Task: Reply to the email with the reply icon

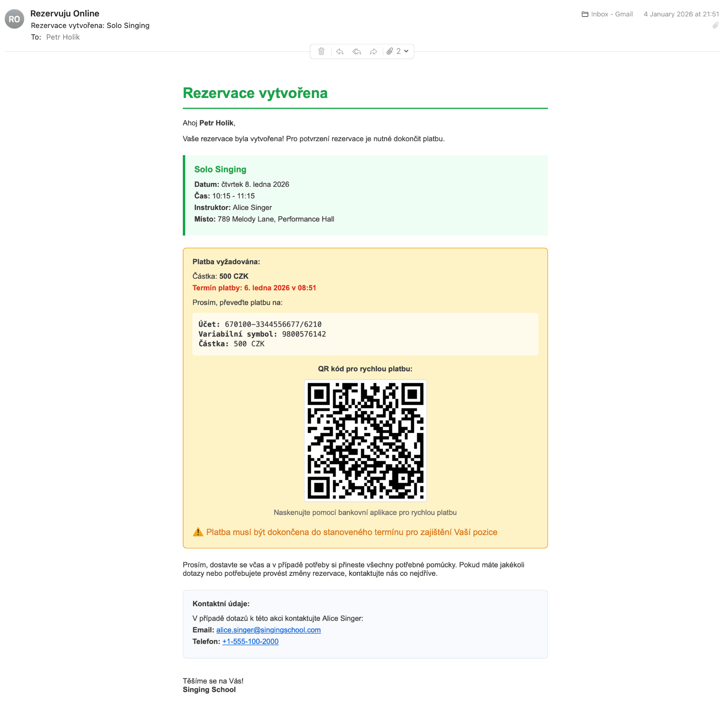Action: point(339,51)
